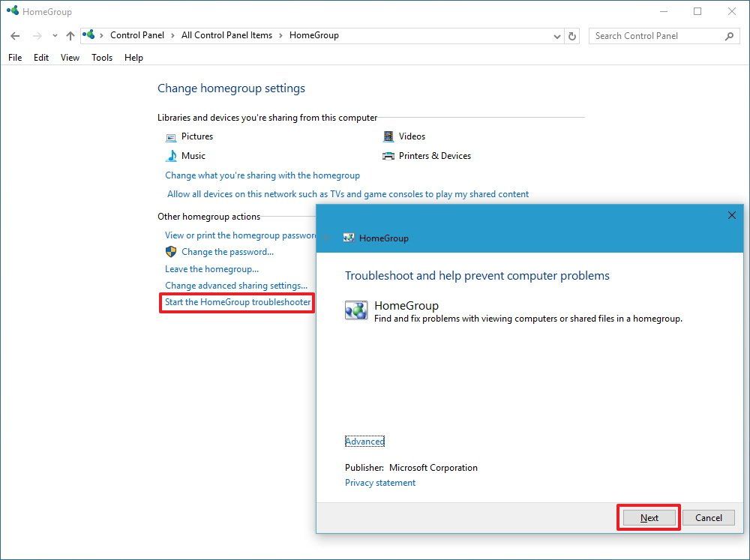Expand the address bar history dropdown
Viewport: 750px width, 560px height.
tap(556, 36)
